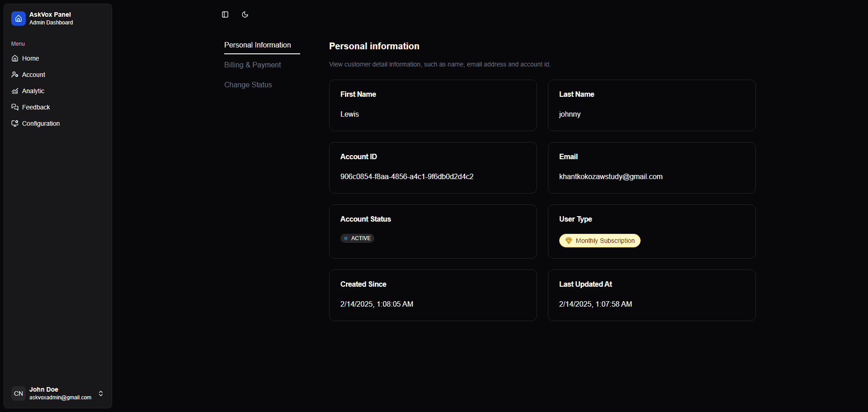Toggle the sidebar with the panel icon
The image size is (868, 412).
click(225, 14)
